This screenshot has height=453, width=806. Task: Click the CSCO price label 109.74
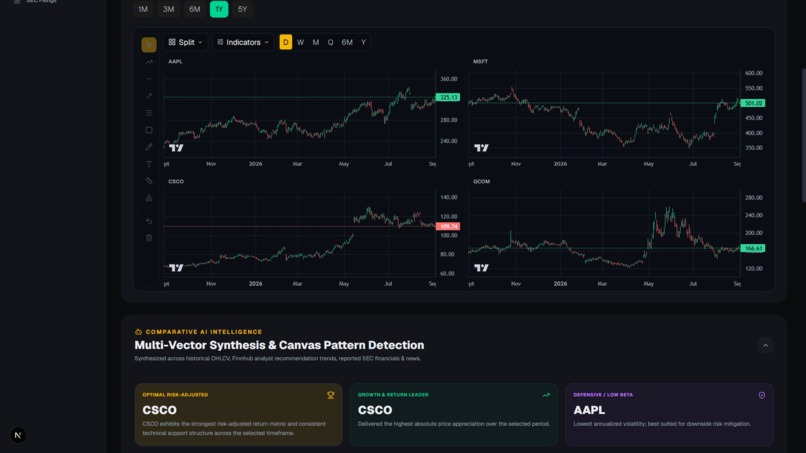click(x=448, y=226)
